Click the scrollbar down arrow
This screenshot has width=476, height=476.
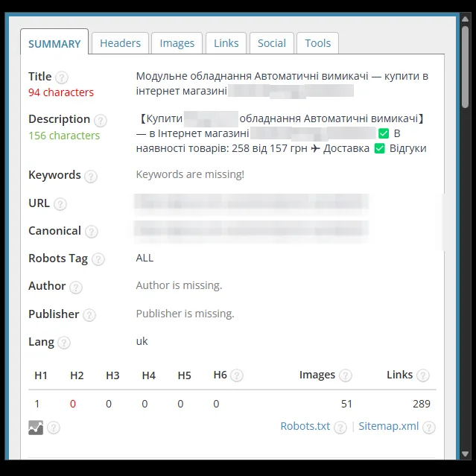[465, 454]
